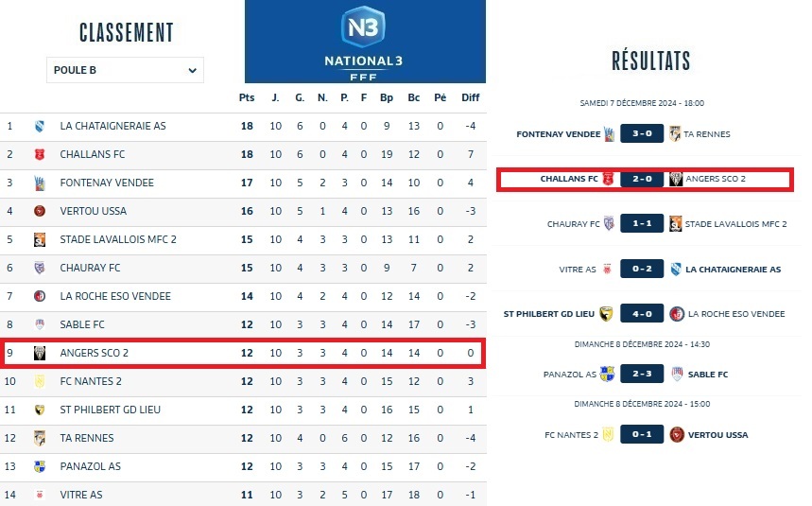Click the 2-0 Challans FC score box

642,179
